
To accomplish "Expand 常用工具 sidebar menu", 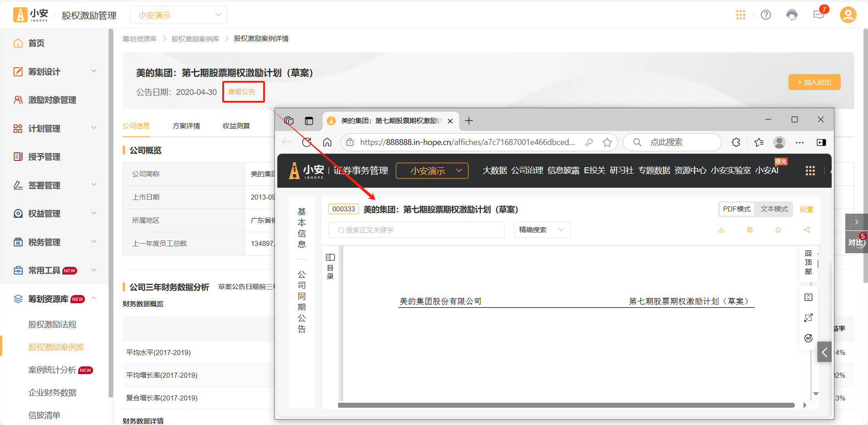I will (x=55, y=270).
